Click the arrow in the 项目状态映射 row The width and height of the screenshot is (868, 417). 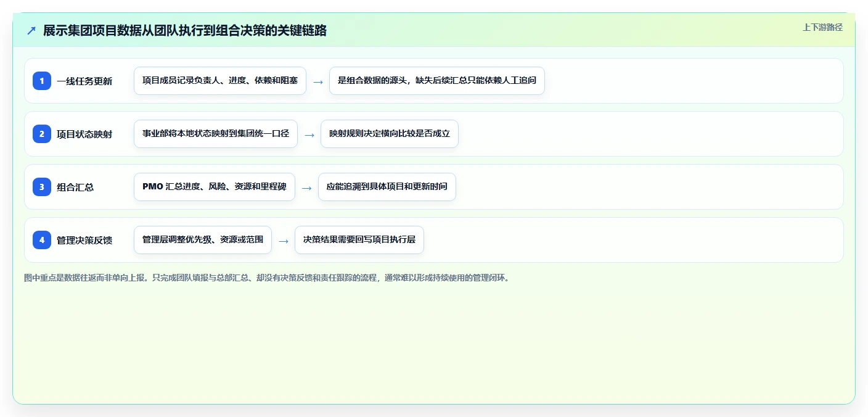[x=309, y=134]
